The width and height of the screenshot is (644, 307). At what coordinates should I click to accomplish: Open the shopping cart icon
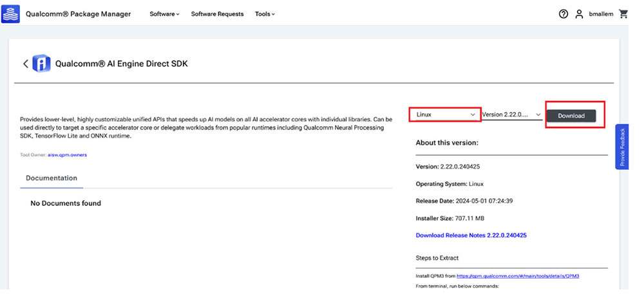pyautogui.click(x=623, y=14)
